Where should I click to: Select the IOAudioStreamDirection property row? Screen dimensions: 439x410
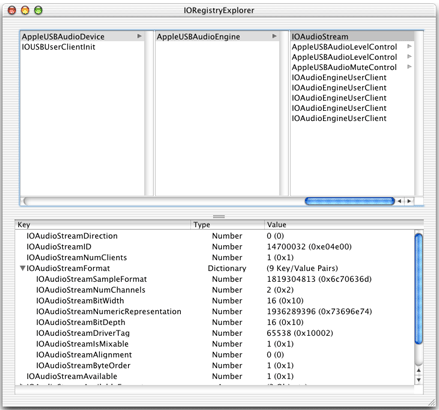214,236
